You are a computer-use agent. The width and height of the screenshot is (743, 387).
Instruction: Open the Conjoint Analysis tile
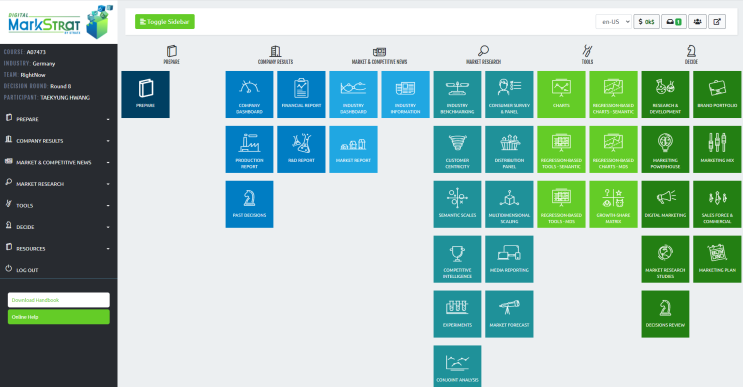pos(457,366)
